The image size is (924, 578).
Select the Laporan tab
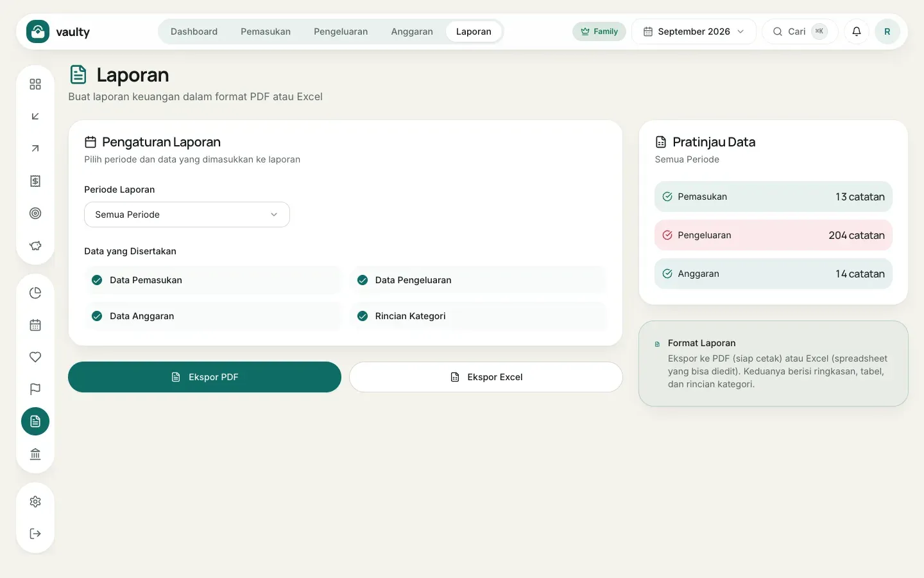coord(474,31)
